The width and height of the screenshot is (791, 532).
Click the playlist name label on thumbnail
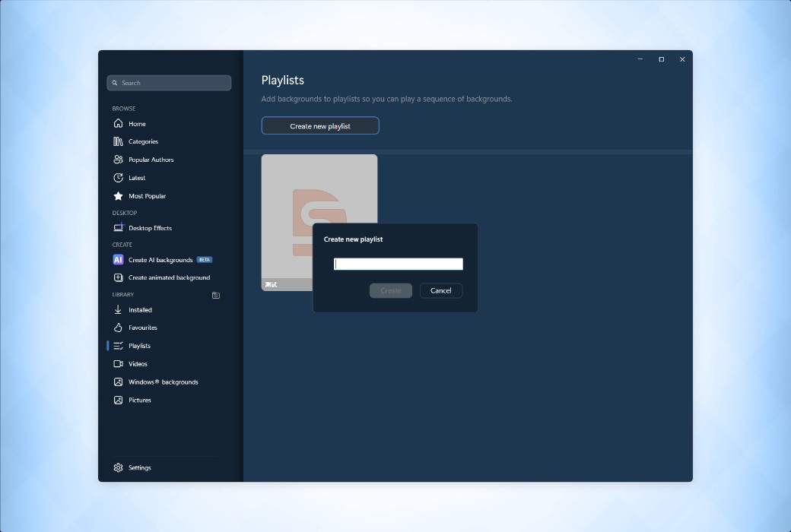(272, 284)
